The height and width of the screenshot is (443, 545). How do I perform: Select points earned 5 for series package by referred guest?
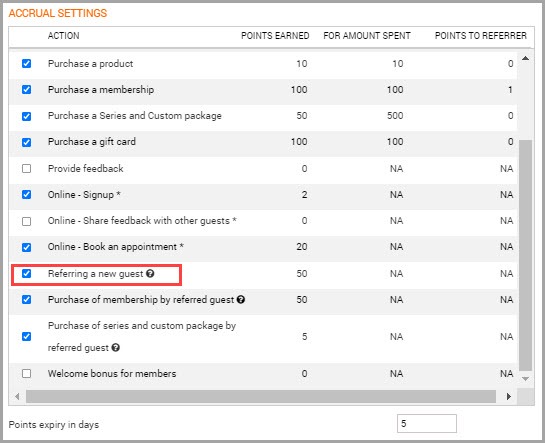[x=304, y=336]
